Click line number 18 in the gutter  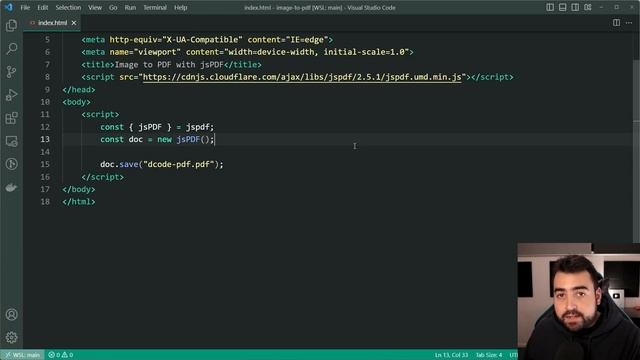(45, 202)
